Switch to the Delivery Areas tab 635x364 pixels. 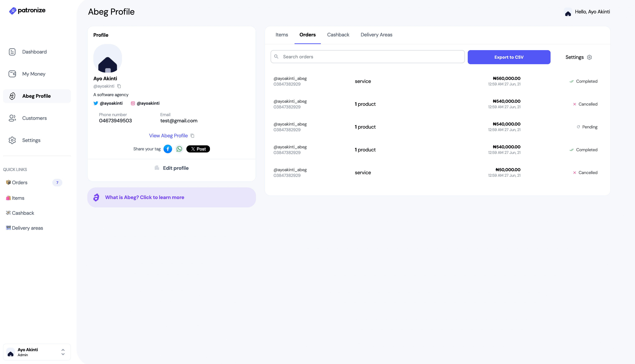(x=376, y=35)
